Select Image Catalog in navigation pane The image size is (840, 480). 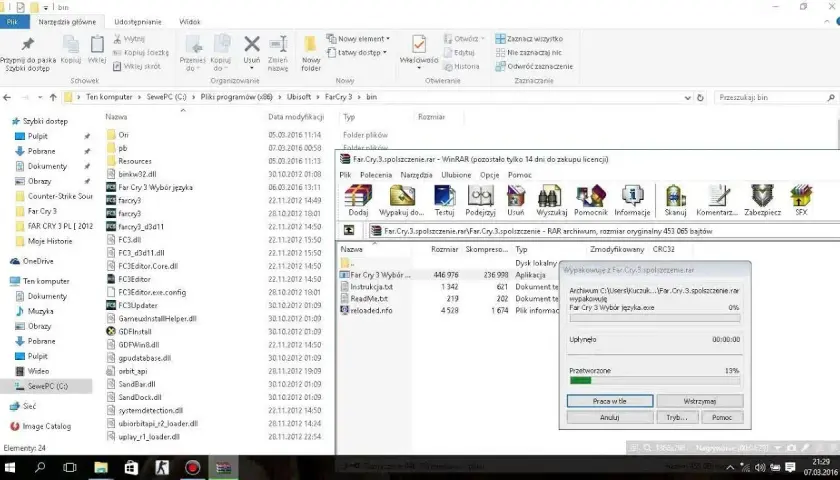[46, 426]
